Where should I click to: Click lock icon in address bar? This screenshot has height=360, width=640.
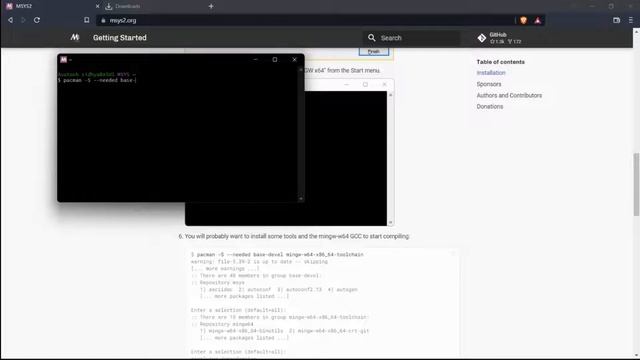coord(103,20)
